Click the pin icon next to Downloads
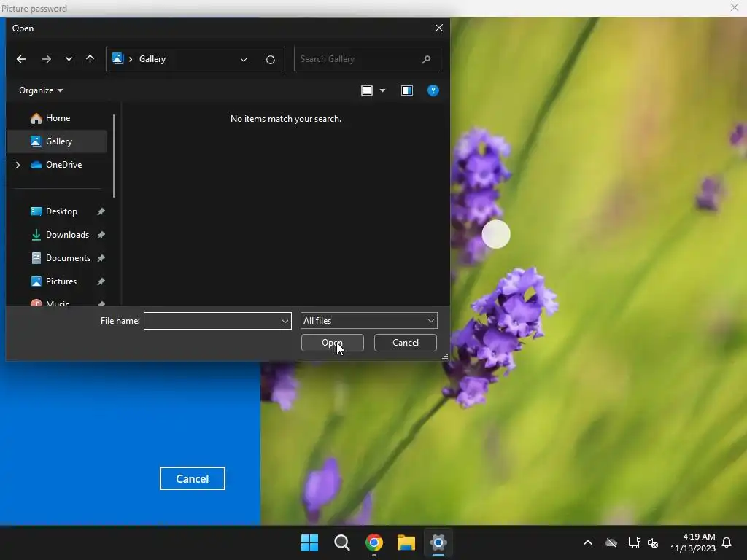This screenshot has width=747, height=560. (x=101, y=235)
